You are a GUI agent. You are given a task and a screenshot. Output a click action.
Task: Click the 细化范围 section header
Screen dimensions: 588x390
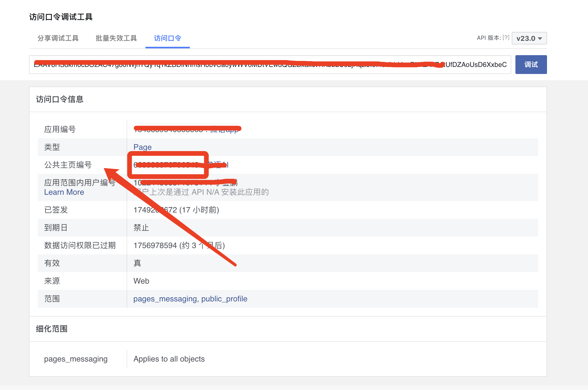pyautogui.click(x=52, y=329)
